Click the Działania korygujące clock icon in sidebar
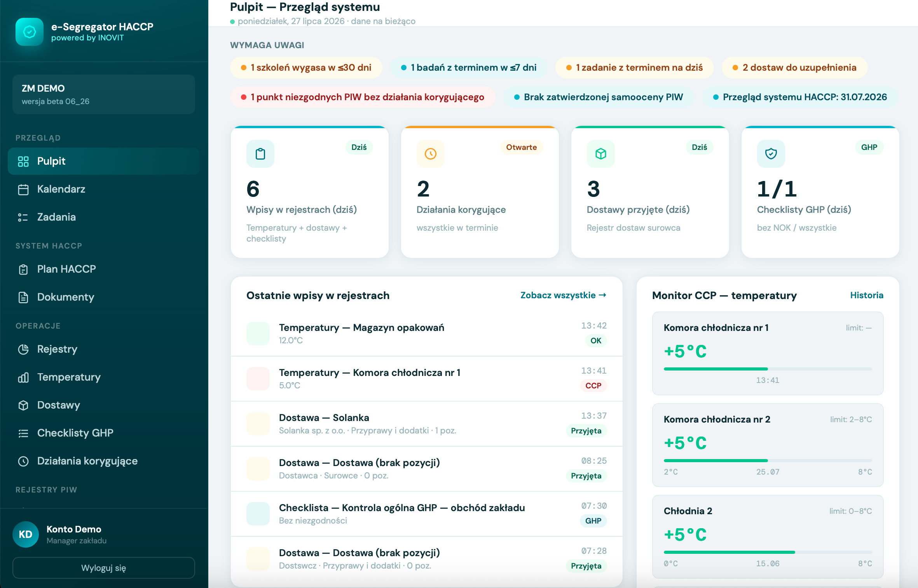 [x=23, y=461]
